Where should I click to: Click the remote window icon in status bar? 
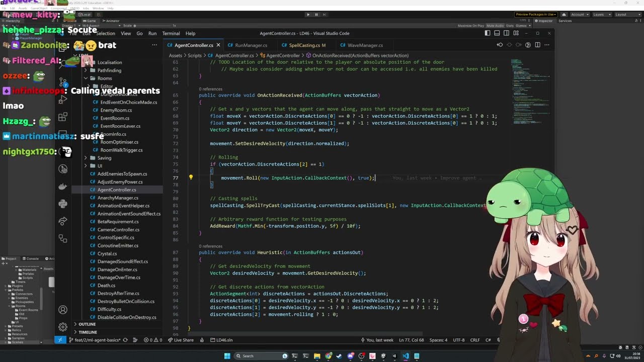[x=60, y=340]
